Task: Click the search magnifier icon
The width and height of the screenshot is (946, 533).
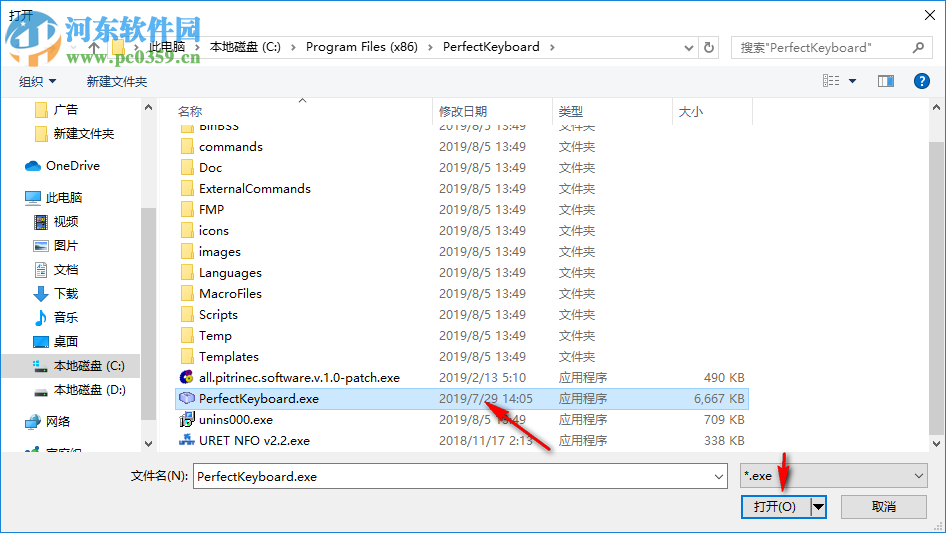Action: click(918, 47)
